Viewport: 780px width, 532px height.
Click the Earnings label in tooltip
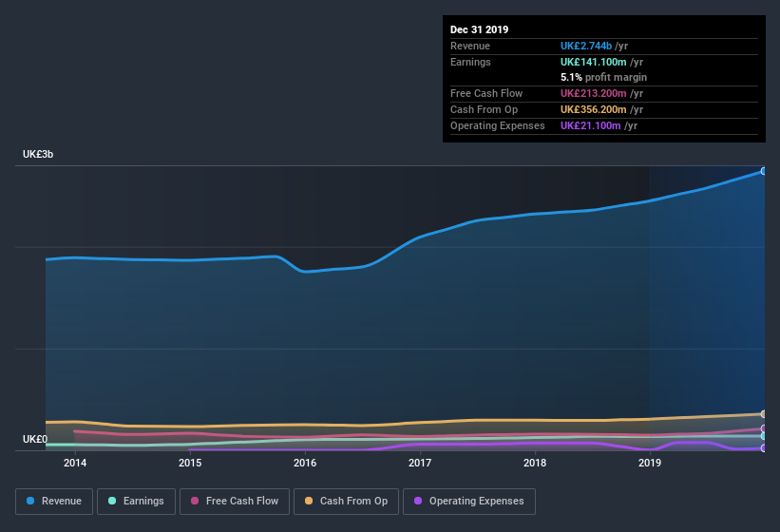click(x=470, y=62)
